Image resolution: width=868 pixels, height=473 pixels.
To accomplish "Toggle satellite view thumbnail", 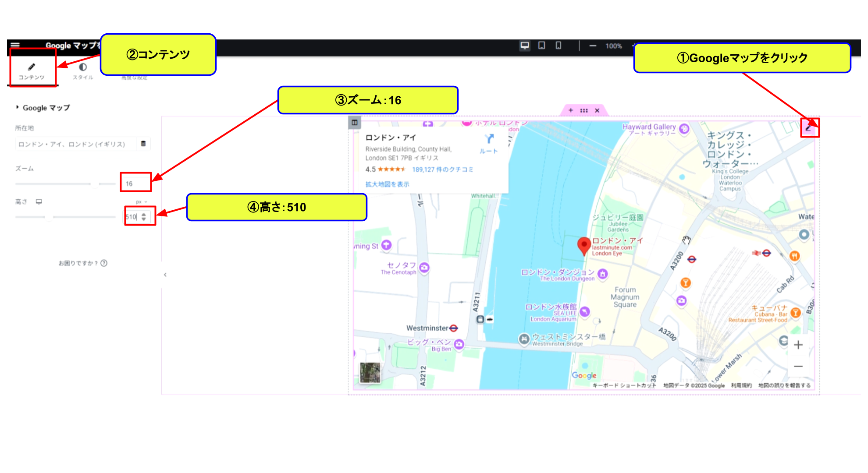I will click(x=370, y=373).
